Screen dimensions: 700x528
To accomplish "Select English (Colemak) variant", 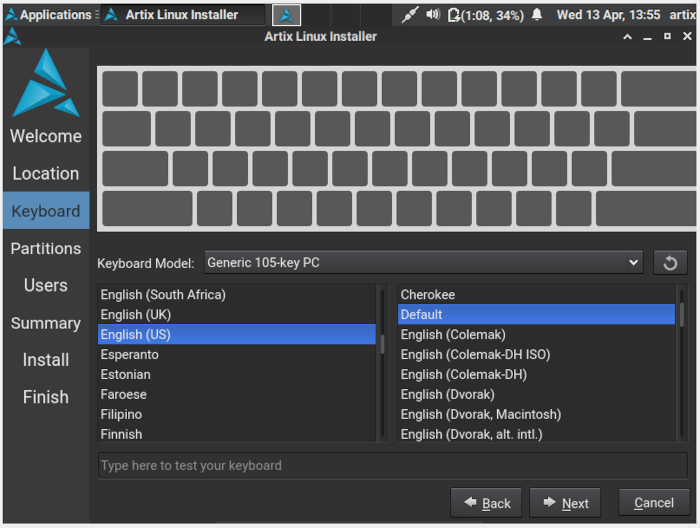I will pyautogui.click(x=536, y=335).
